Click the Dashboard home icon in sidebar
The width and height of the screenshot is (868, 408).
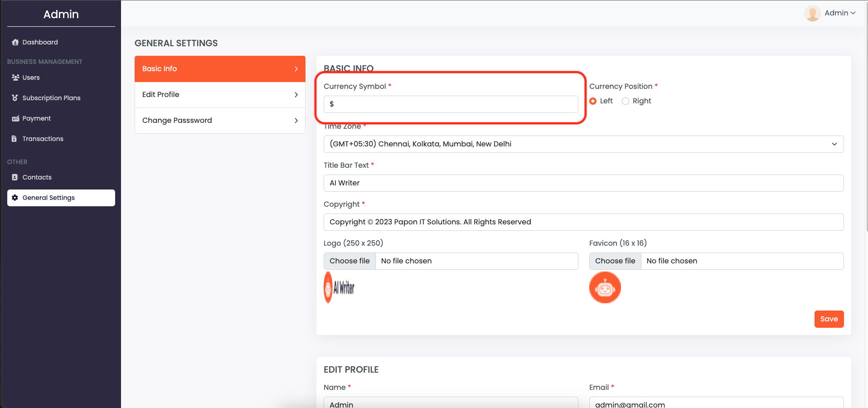15,42
